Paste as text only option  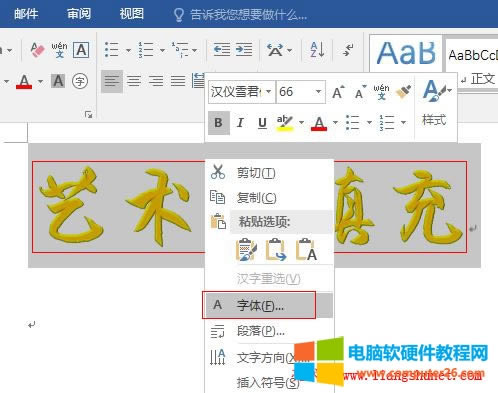pyautogui.click(x=306, y=249)
